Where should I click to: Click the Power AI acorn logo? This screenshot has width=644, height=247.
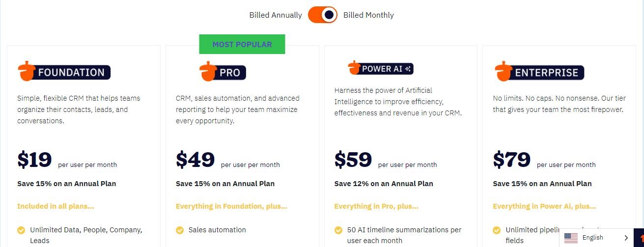[354, 68]
